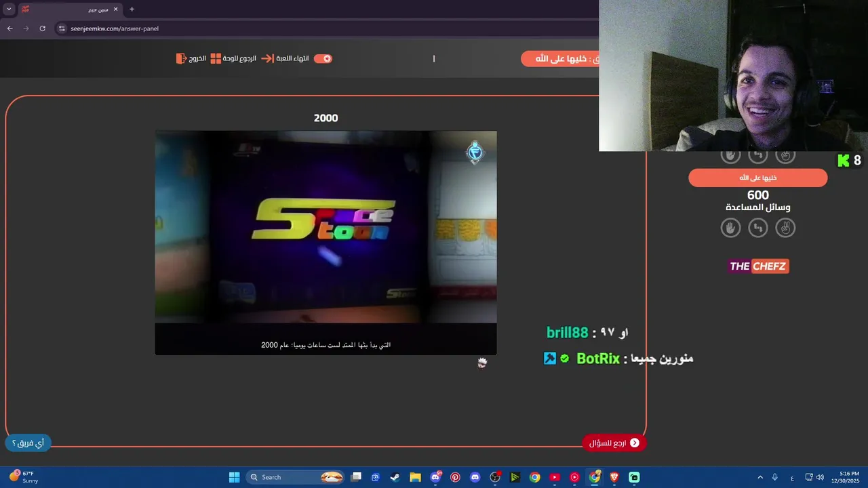Close the سين جيم browser tab
Screen dimensions: 868x488
[x=115, y=9]
